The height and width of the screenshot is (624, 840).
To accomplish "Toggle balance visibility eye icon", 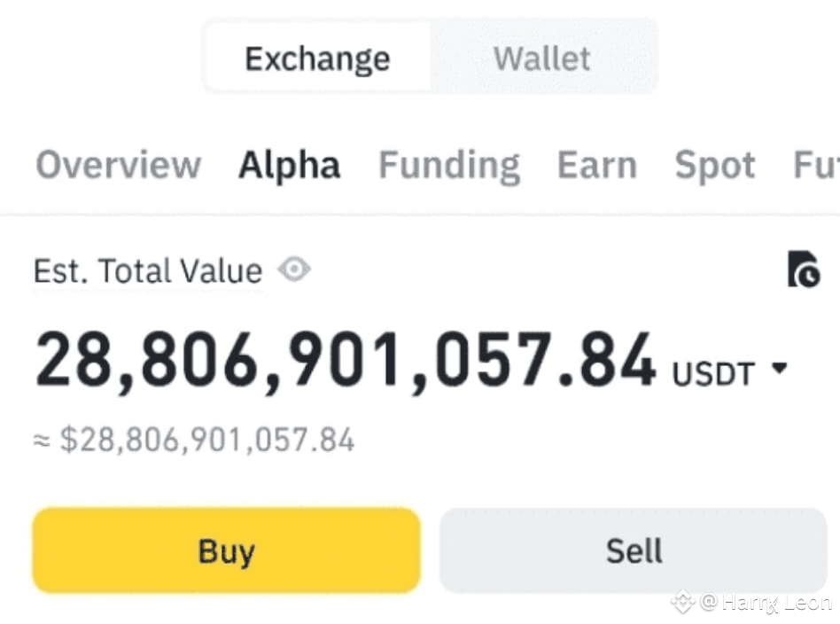I will (294, 269).
